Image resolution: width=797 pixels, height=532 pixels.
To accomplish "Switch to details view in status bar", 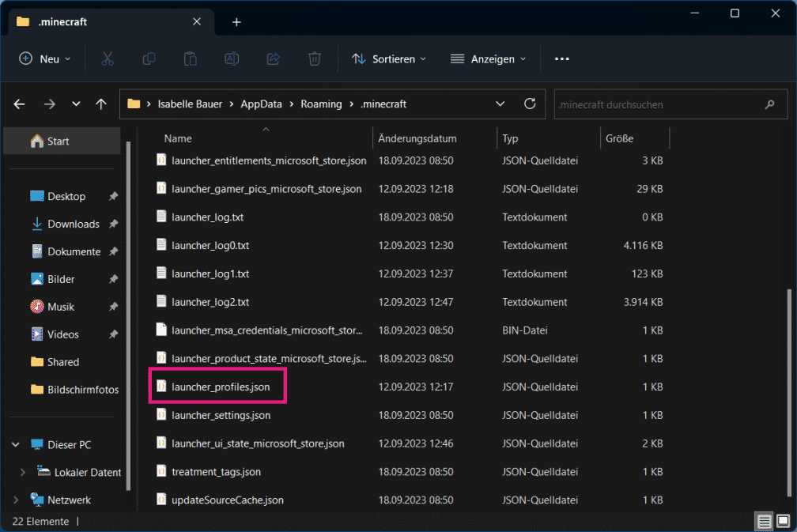I will (x=764, y=522).
